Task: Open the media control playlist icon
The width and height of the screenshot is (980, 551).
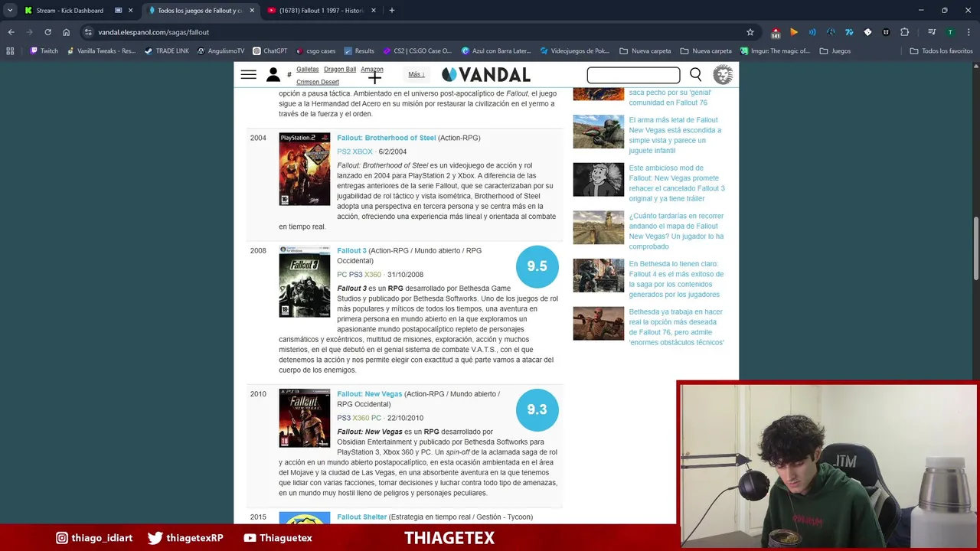Action: pyautogui.click(x=932, y=32)
